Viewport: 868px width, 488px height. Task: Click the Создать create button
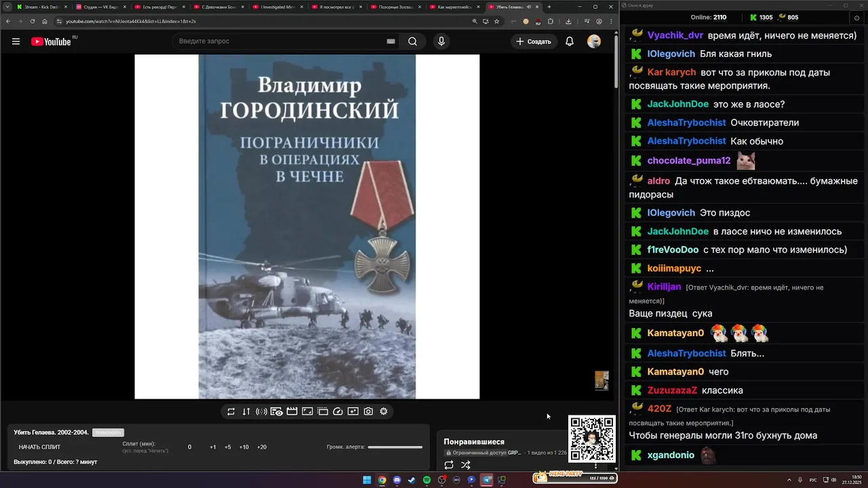tap(534, 41)
